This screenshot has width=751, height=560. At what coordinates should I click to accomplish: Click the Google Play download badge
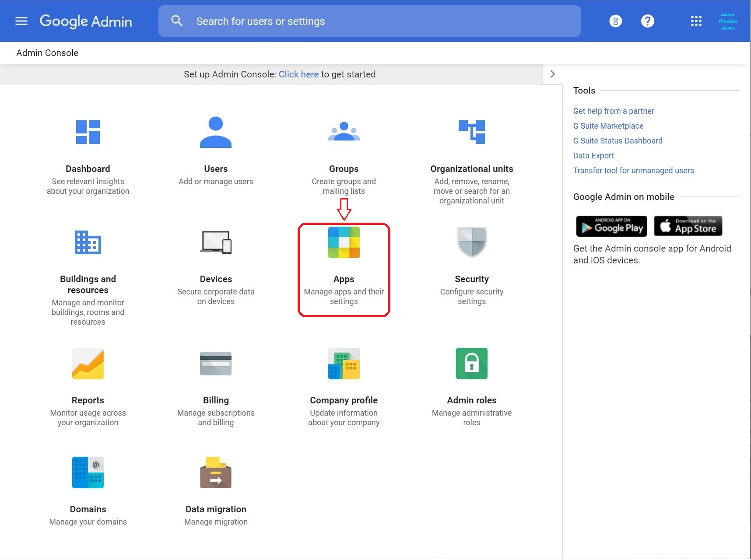[611, 226]
